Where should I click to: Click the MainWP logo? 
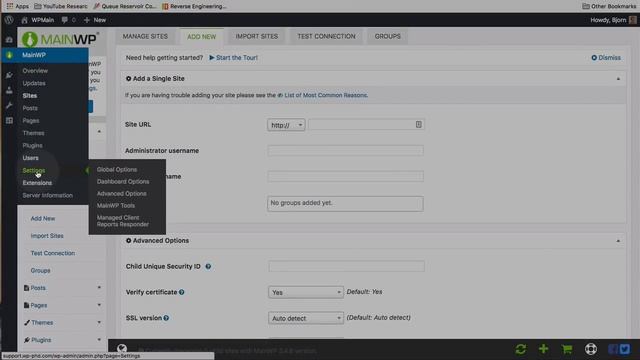pos(60,39)
